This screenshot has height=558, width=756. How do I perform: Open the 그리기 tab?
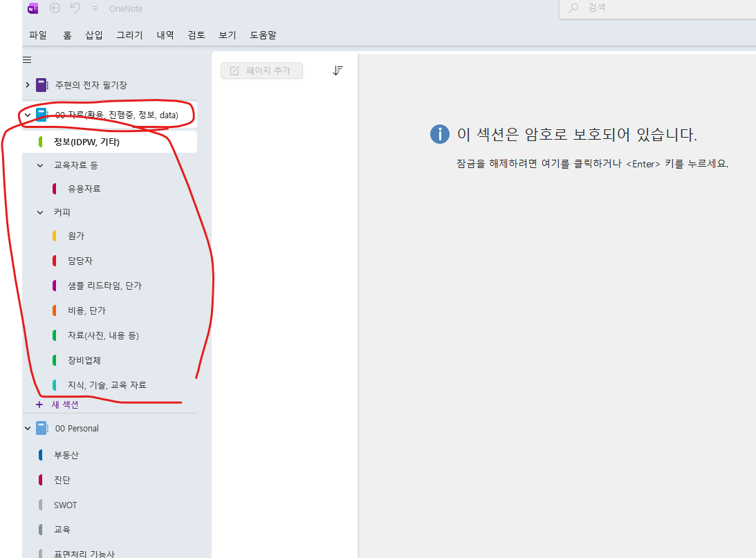coord(130,35)
